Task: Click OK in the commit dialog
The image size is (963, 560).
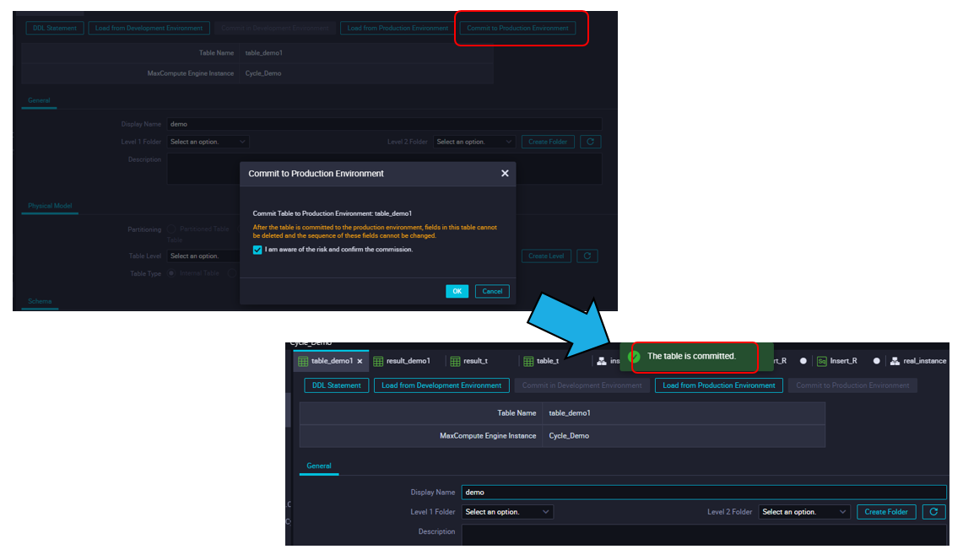Action: (457, 291)
